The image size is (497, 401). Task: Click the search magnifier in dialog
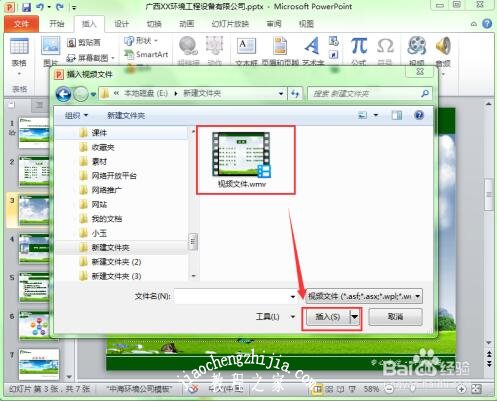425,94
